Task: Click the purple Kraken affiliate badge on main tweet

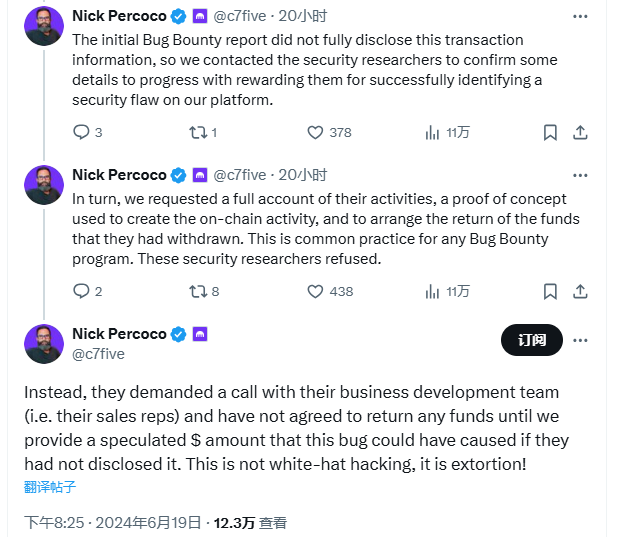Action: 200,334
